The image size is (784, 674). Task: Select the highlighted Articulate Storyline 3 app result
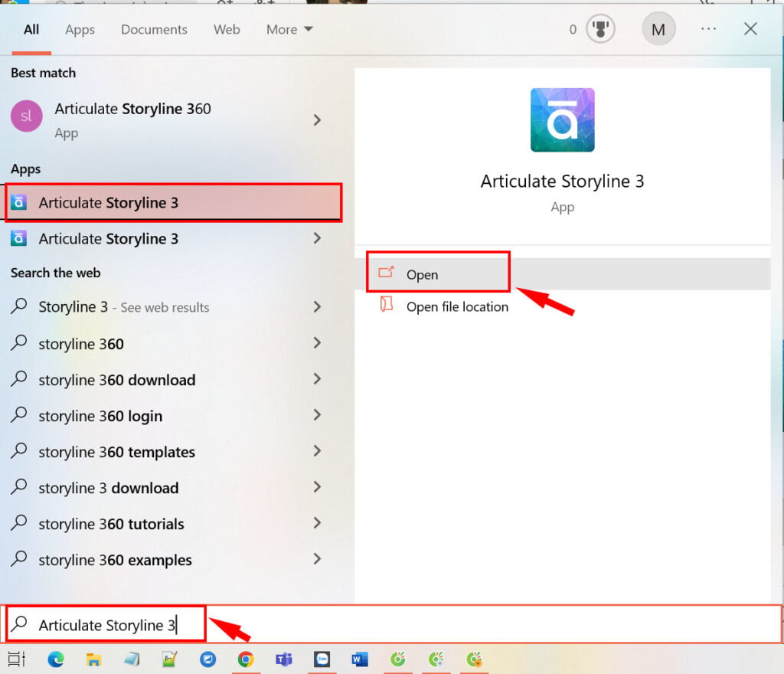(174, 202)
